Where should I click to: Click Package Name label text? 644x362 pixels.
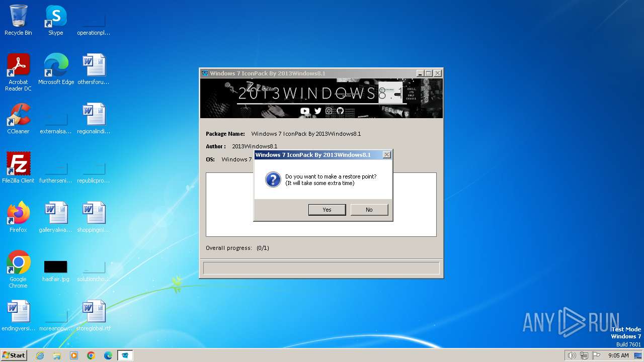[225, 134]
